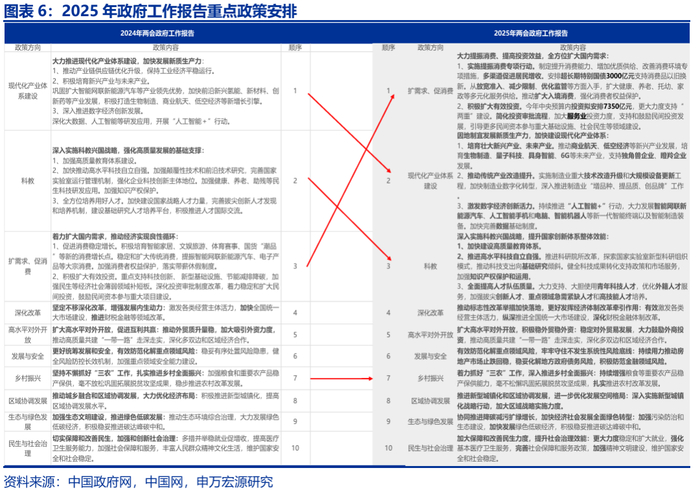Screen dimensions: 700x490
Task: Select the 现代化产业体系建设 cell in 2024 table
Action: point(28,91)
